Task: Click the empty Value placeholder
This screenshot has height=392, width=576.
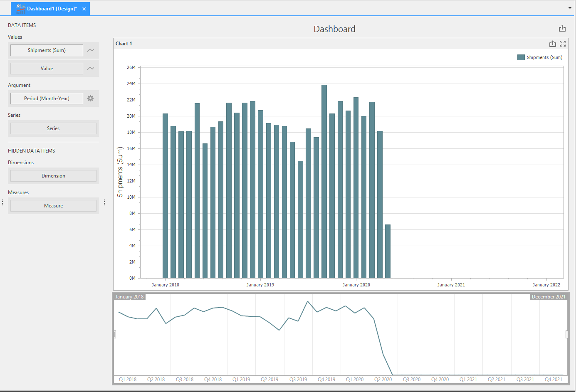Action: (x=47, y=69)
